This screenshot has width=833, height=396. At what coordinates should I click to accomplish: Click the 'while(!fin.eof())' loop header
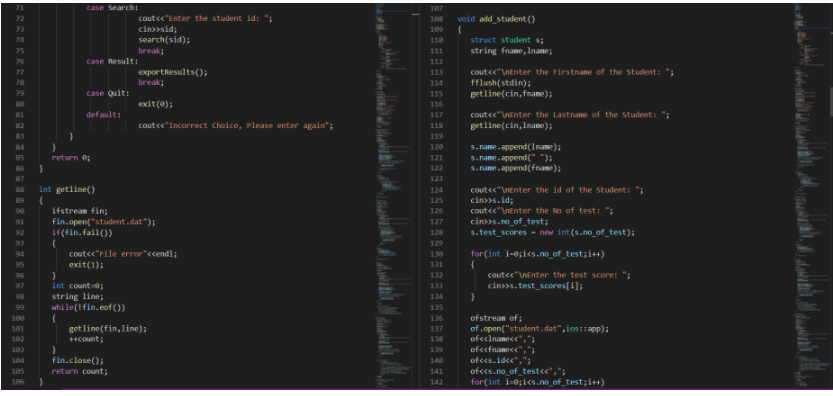[x=88, y=308]
